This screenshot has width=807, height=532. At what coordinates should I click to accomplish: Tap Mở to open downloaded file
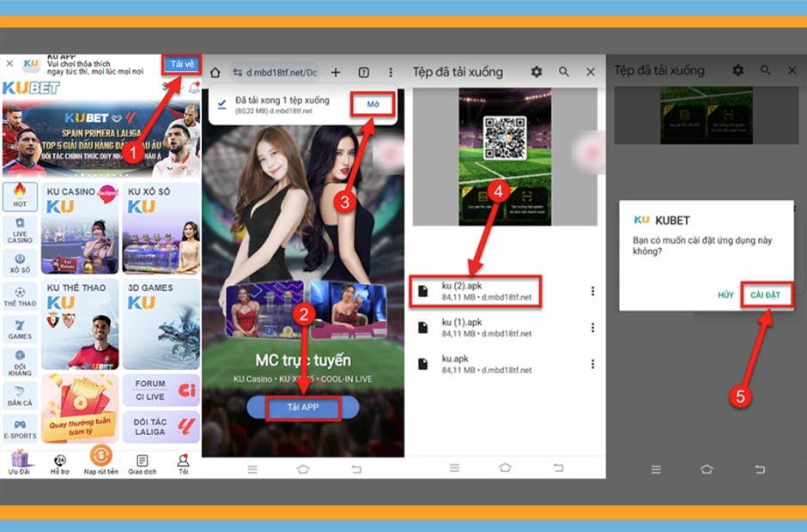pos(373,105)
